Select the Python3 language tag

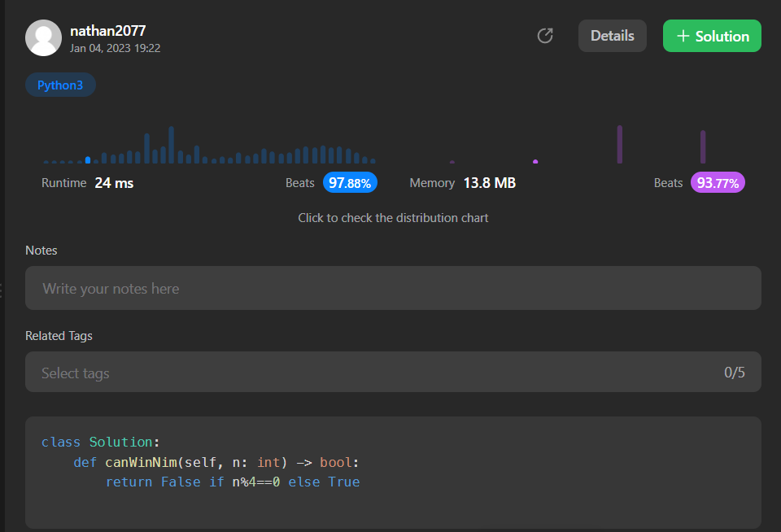60,85
